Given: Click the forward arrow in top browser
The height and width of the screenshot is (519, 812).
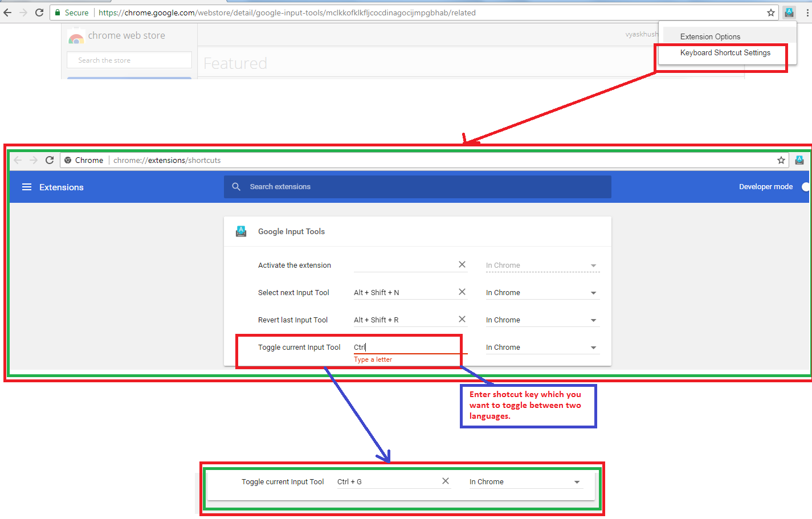Looking at the screenshot, I should coord(23,13).
